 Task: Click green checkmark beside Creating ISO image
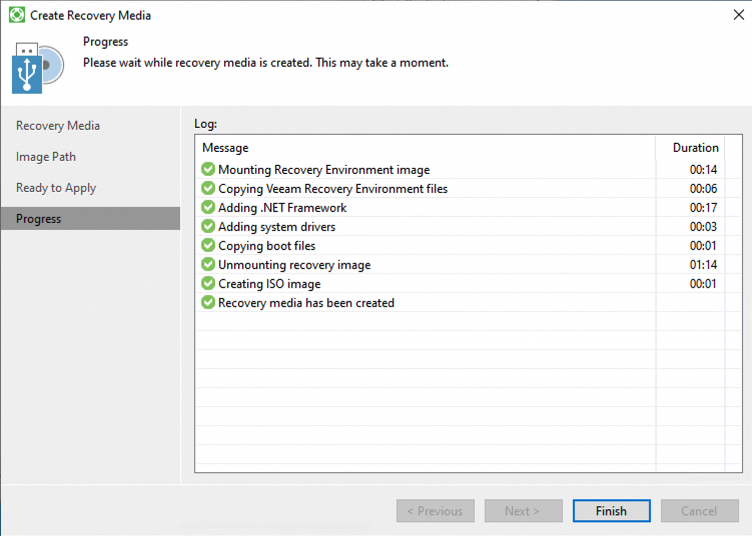point(208,284)
